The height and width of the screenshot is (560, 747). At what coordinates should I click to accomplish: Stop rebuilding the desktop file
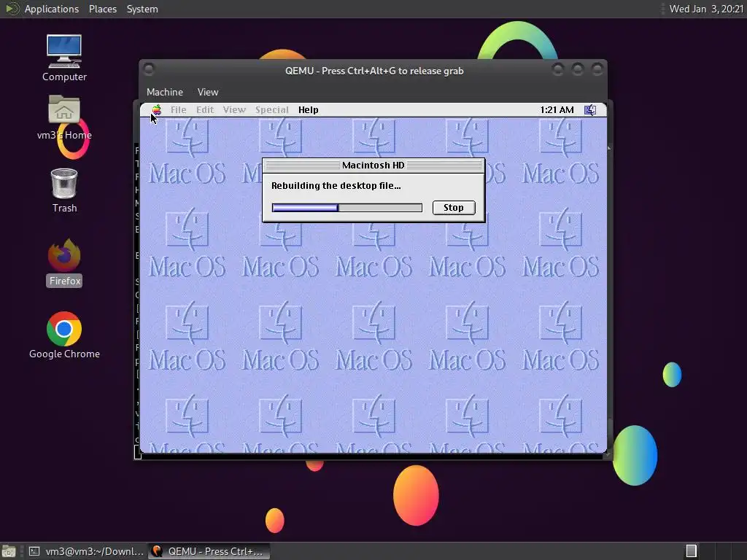[454, 208]
